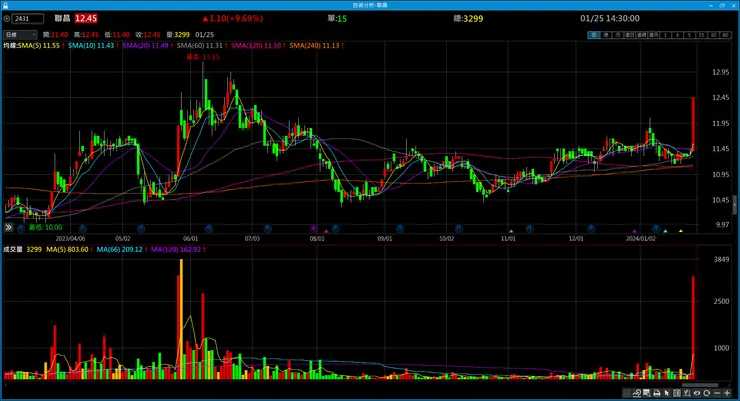Select the 3-minute interval button
Viewport: 740px width, 401px height.
(x=677, y=35)
